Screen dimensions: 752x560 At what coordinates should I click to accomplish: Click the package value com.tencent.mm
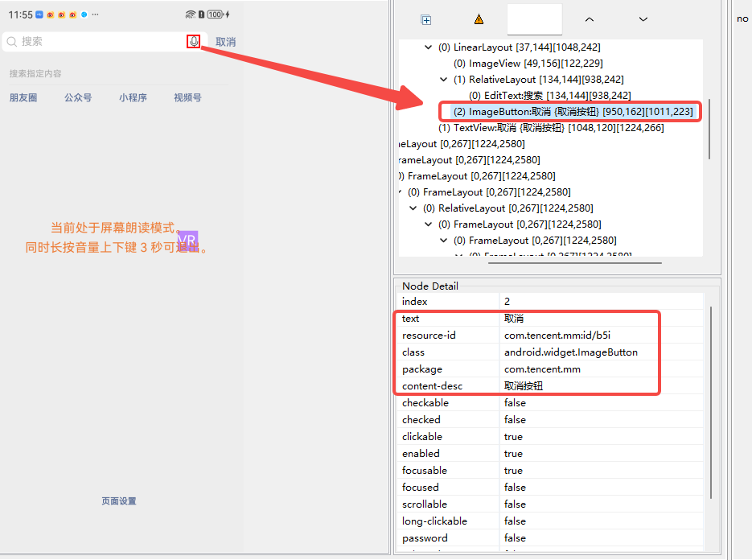[x=542, y=369]
